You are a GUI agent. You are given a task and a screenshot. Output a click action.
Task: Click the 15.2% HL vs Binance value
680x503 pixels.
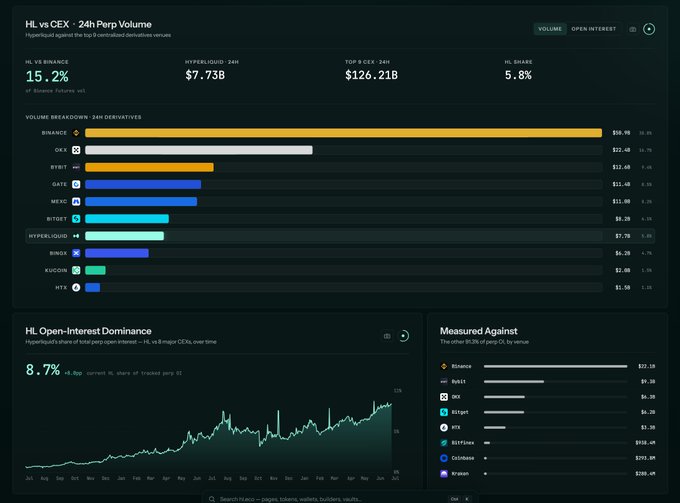click(x=47, y=77)
